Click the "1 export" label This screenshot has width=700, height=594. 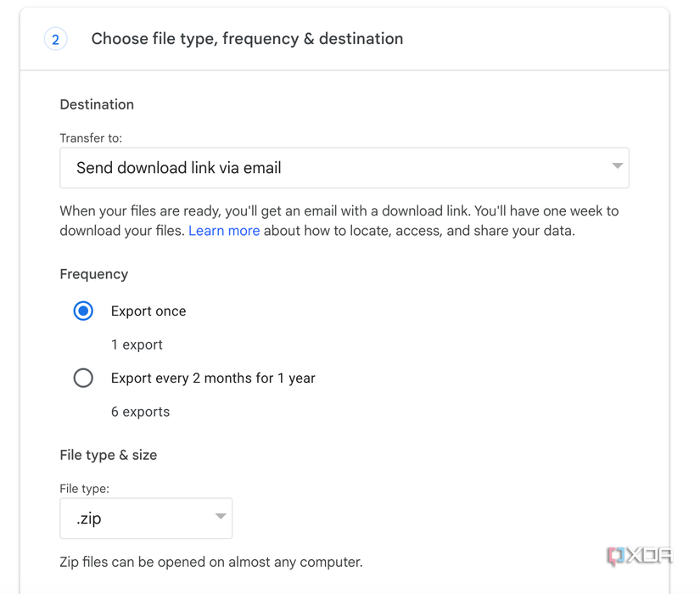click(x=137, y=345)
